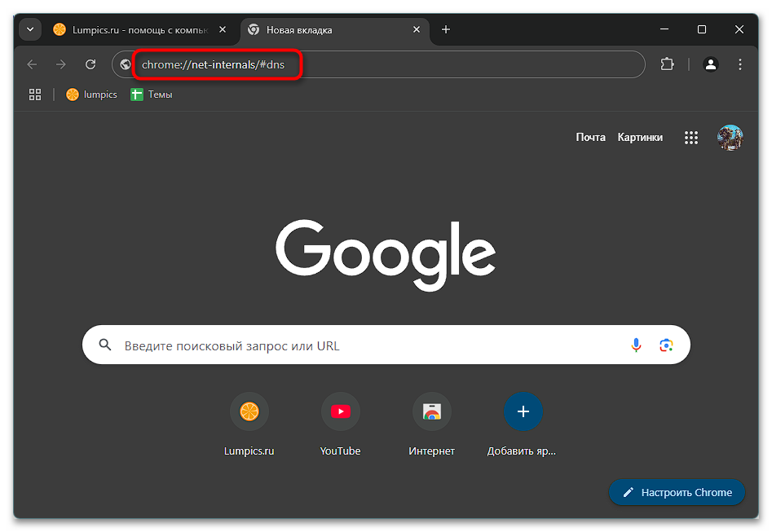Click the magnifier icon in search box
This screenshot has width=772, height=532.
coord(105,345)
